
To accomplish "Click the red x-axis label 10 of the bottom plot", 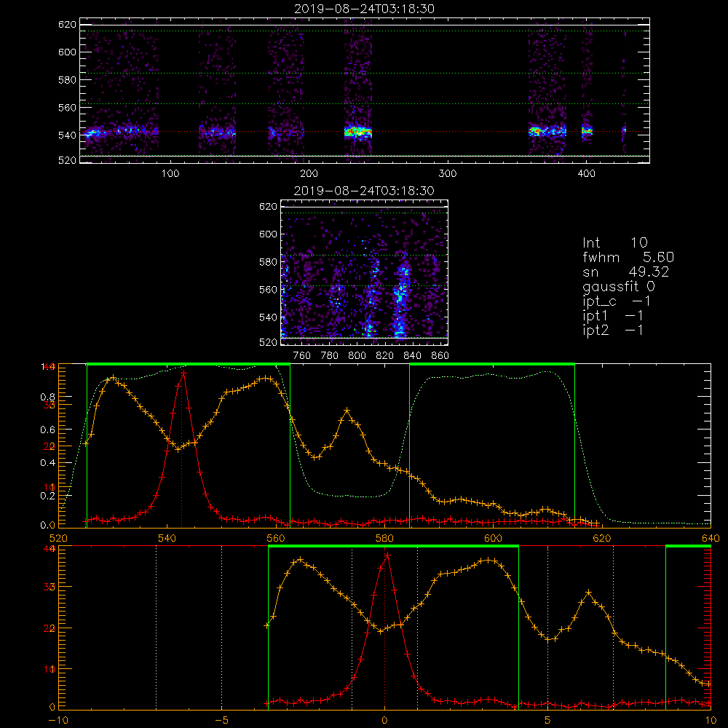I will point(711,721).
